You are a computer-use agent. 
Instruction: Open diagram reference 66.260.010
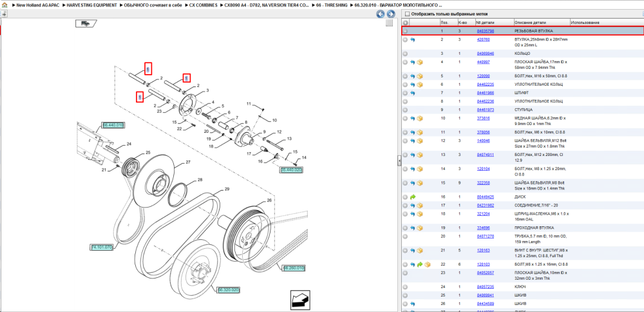click(x=294, y=268)
